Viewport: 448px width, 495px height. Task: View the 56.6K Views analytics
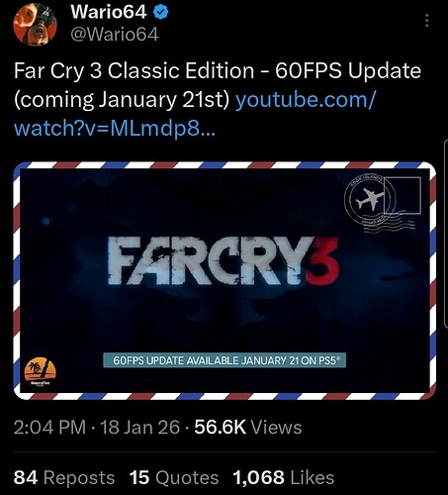pos(248,427)
